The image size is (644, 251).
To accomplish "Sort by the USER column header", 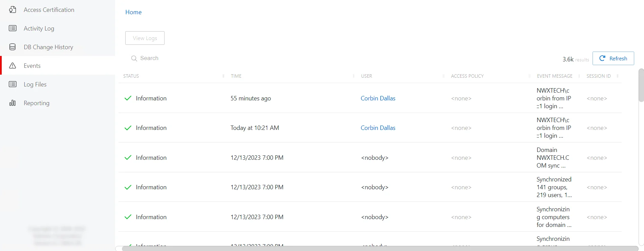I will (367, 76).
